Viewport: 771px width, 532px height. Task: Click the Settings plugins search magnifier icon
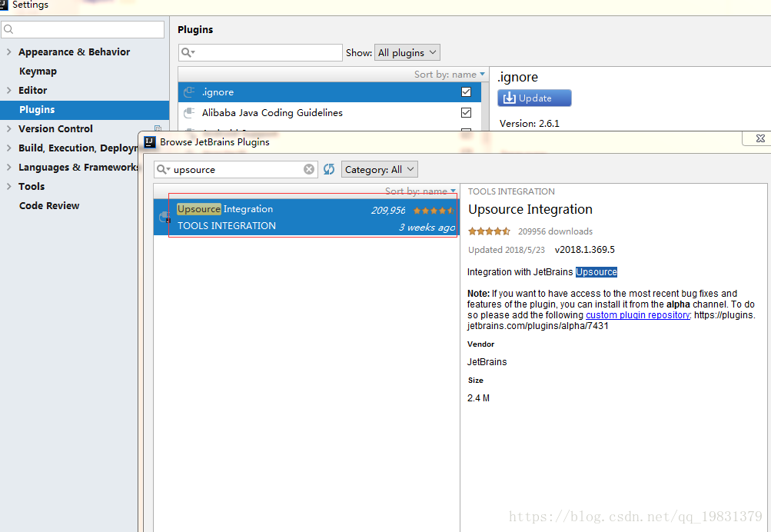[188, 52]
